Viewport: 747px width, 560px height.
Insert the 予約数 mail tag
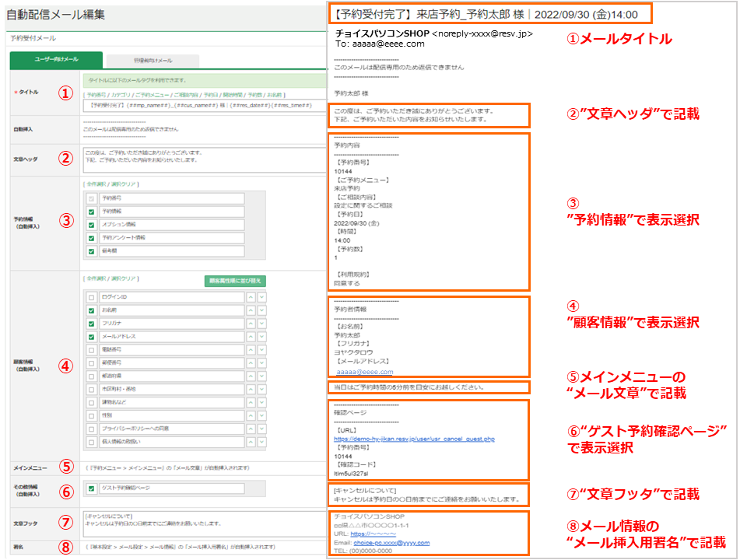pos(255,95)
